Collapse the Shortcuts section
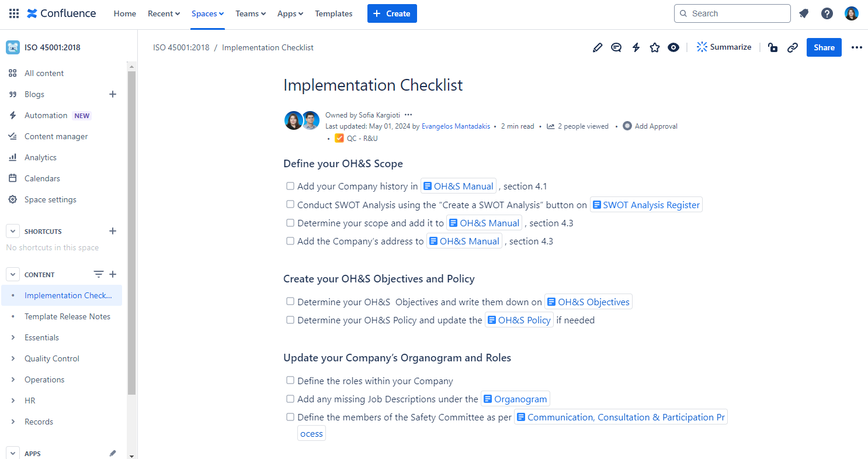868x459 pixels. click(13, 231)
